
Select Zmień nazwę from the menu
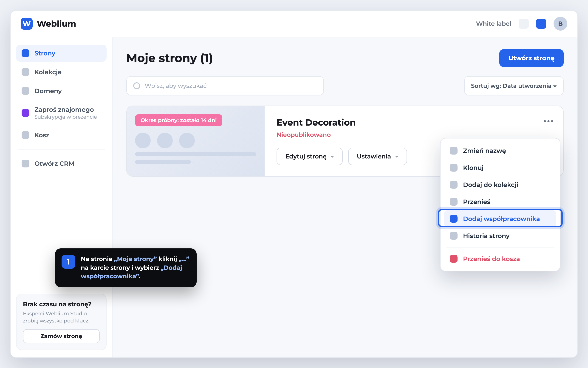(x=500, y=151)
